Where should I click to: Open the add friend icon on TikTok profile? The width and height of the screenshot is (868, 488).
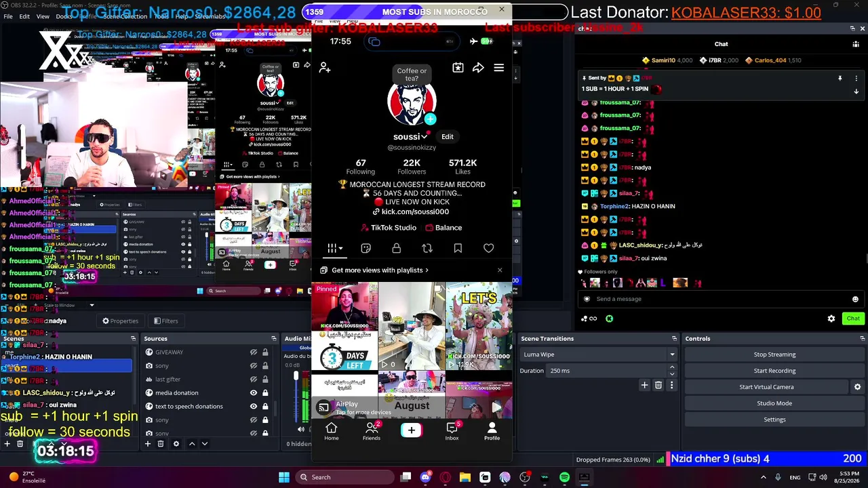325,68
